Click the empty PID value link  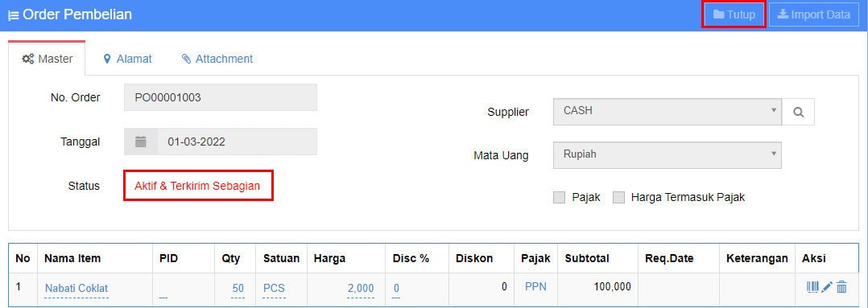[x=163, y=296]
